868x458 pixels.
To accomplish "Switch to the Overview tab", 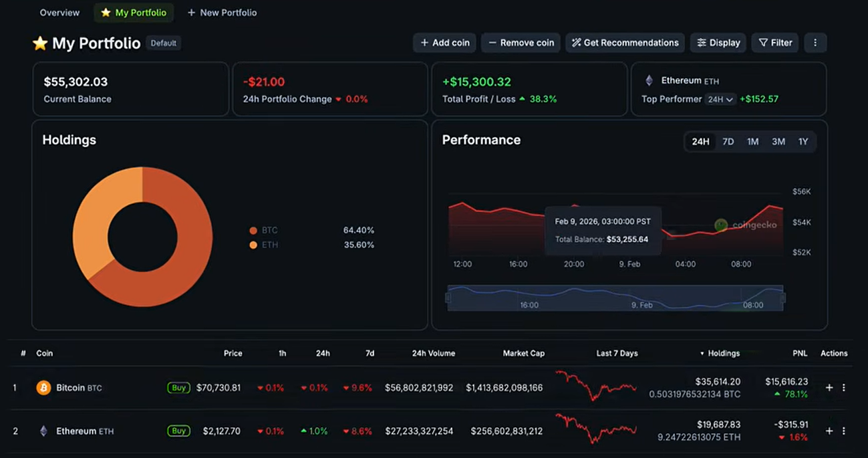I will point(59,12).
